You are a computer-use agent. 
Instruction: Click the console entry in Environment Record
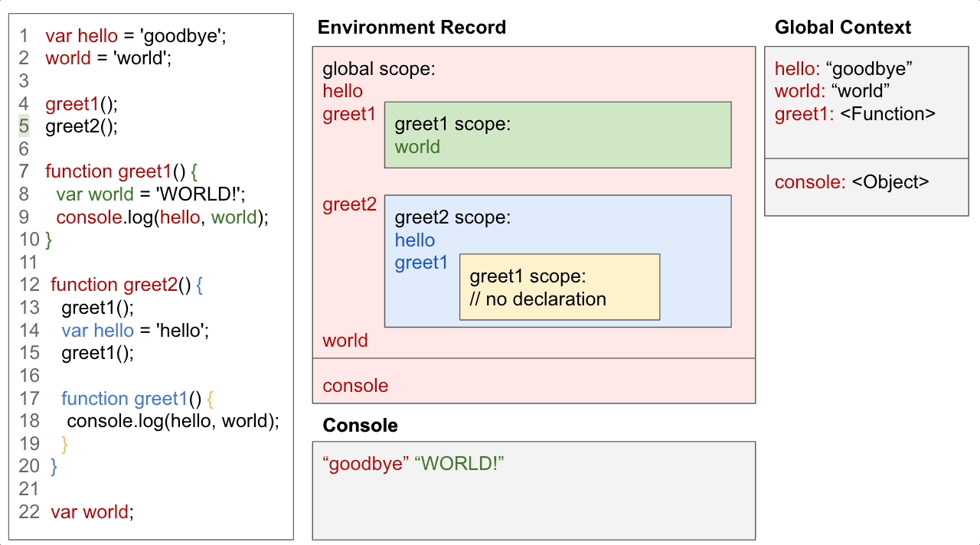[x=355, y=385]
